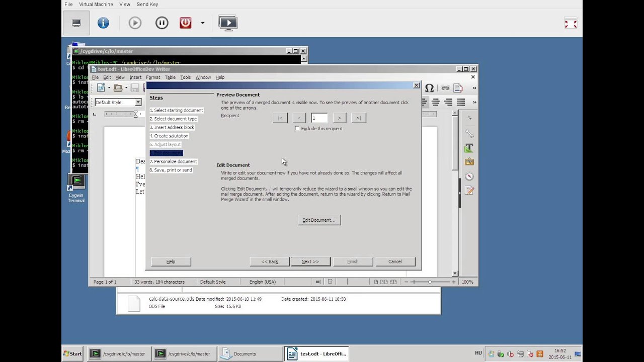Open sidebar Styles and Formatting panel

469,148
